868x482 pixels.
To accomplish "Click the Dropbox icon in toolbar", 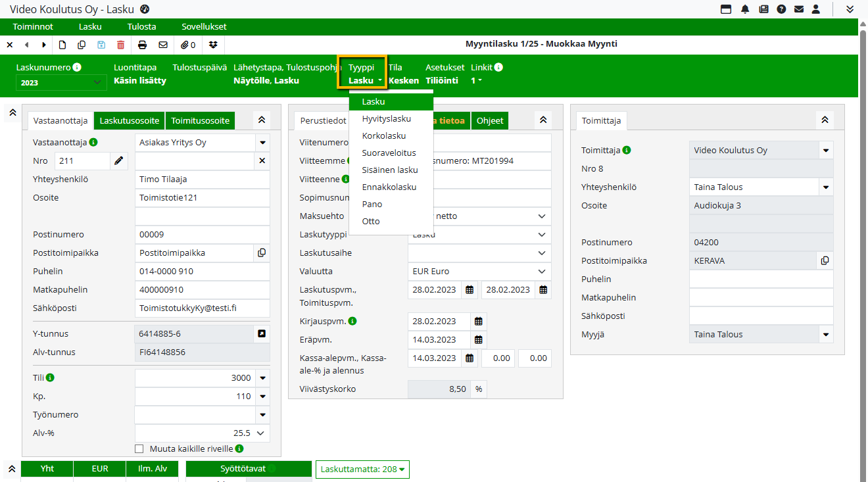I will click(x=213, y=45).
